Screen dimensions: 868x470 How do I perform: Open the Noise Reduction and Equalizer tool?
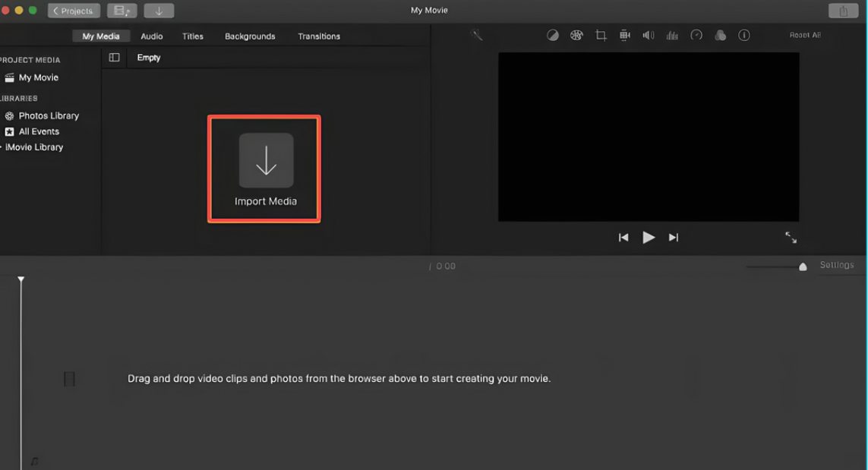[x=672, y=35]
